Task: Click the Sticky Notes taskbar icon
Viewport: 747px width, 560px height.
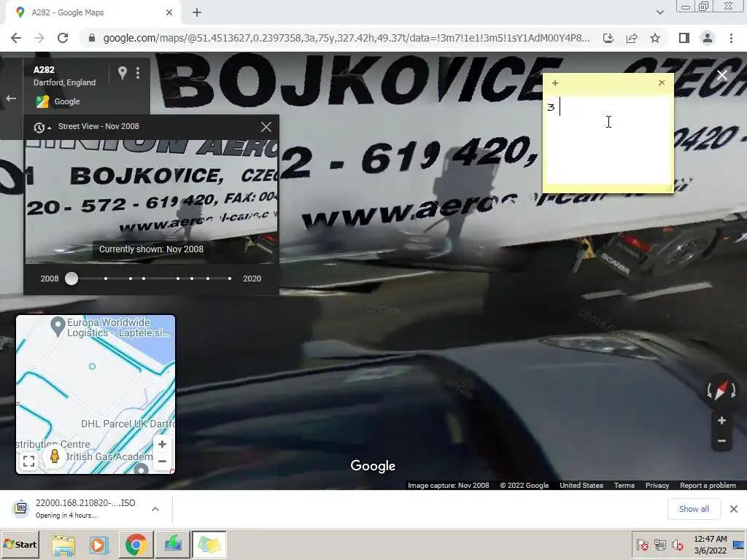Action: [x=209, y=545]
